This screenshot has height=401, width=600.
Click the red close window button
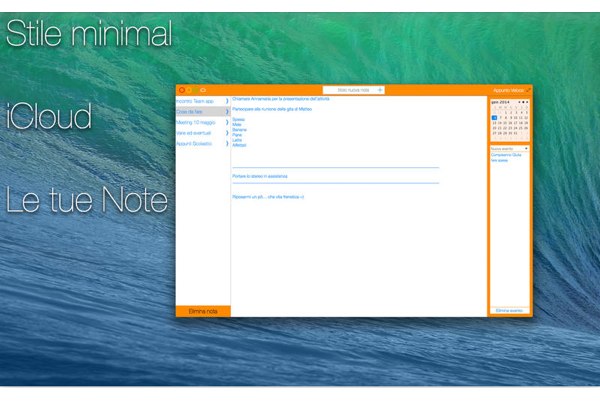(182, 90)
